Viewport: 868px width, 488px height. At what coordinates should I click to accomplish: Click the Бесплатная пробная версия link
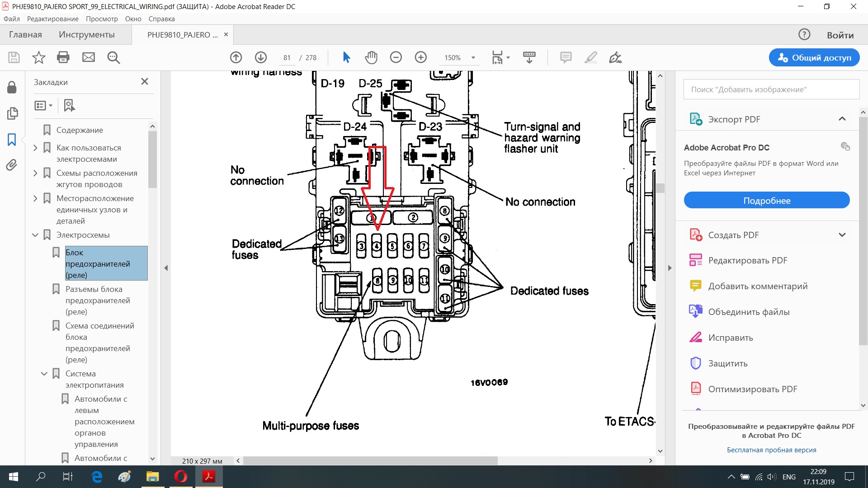(771, 450)
